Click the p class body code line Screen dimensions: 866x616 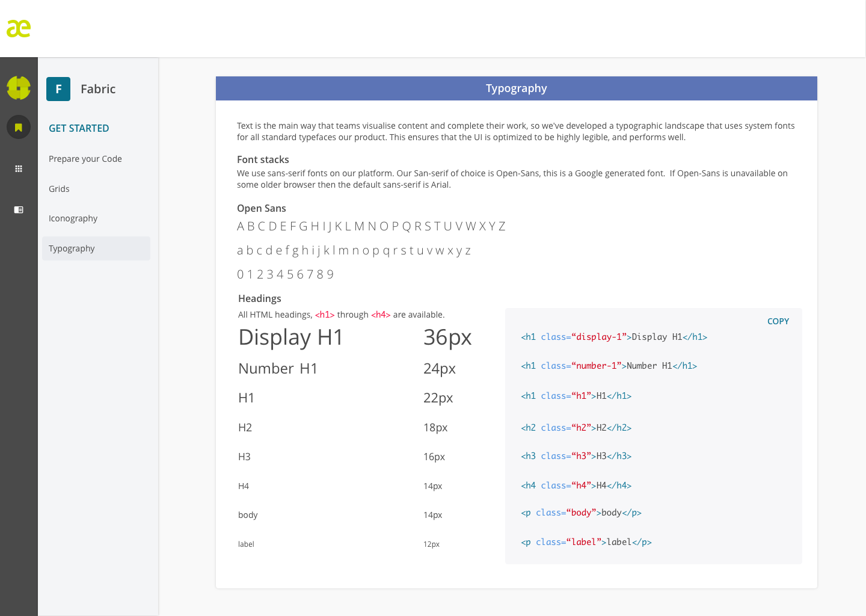(581, 513)
